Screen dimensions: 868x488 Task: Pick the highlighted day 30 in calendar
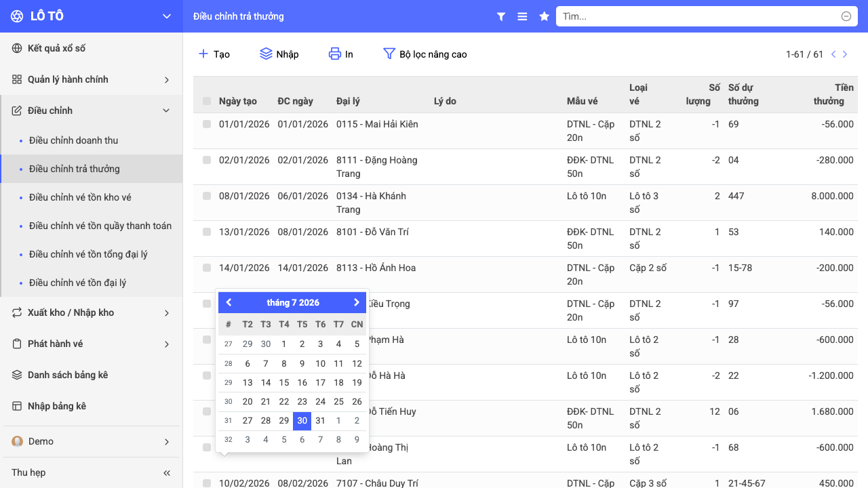tap(302, 421)
